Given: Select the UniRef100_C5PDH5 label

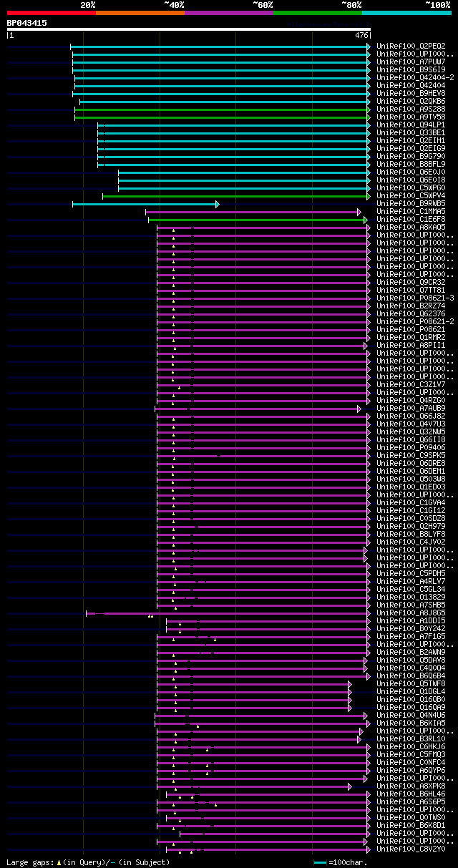Looking at the screenshot, I should 411,573.
